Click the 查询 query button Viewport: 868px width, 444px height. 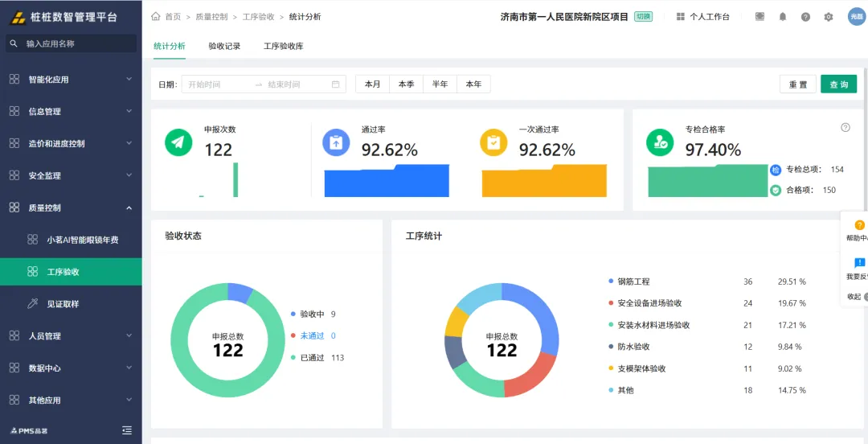click(838, 84)
